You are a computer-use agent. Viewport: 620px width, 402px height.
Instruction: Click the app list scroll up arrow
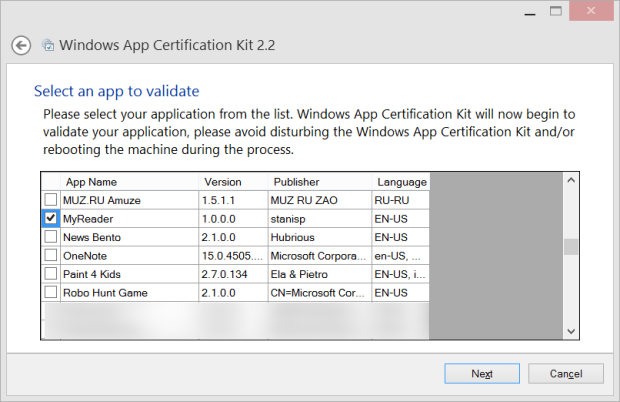click(x=571, y=180)
